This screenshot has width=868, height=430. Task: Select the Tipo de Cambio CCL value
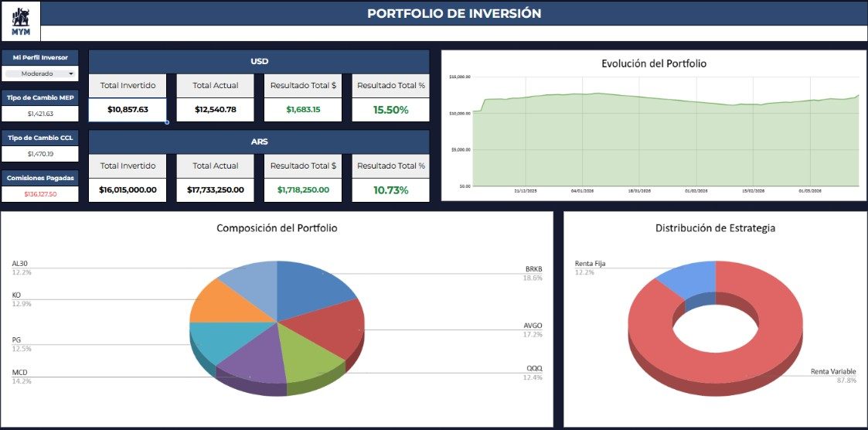(x=40, y=154)
